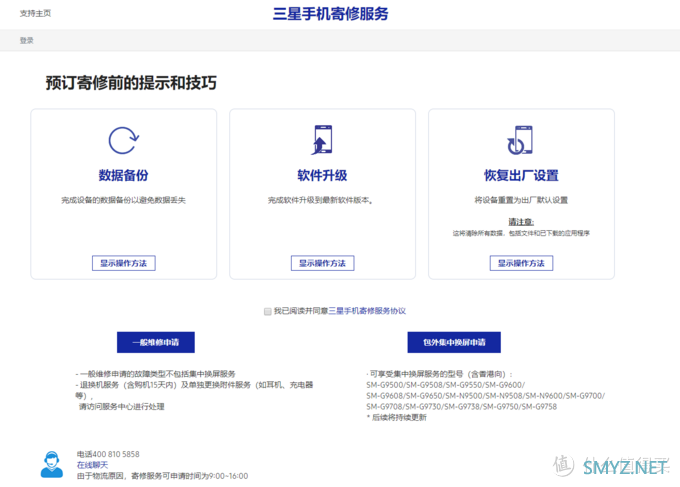Click the software upgrade phone icon

pos(322,140)
